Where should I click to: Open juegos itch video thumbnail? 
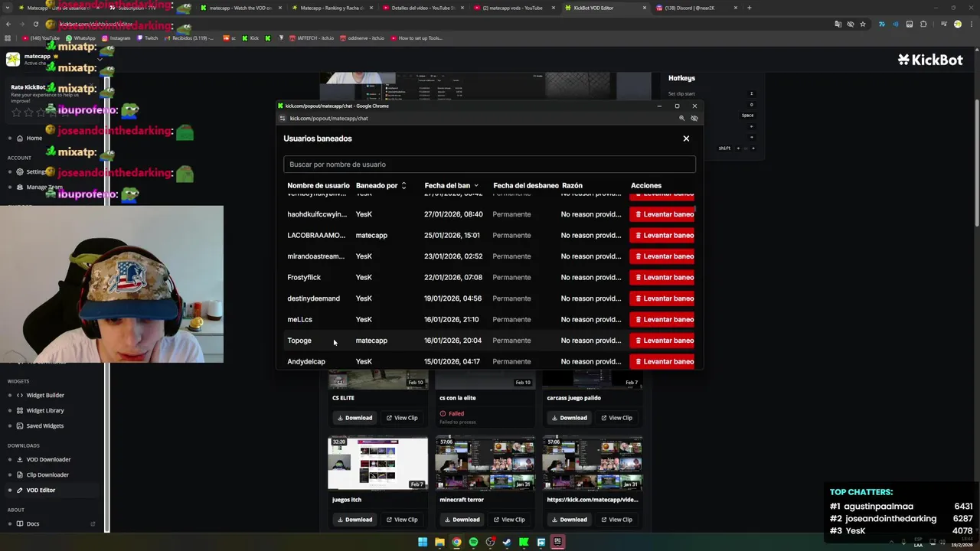click(378, 463)
